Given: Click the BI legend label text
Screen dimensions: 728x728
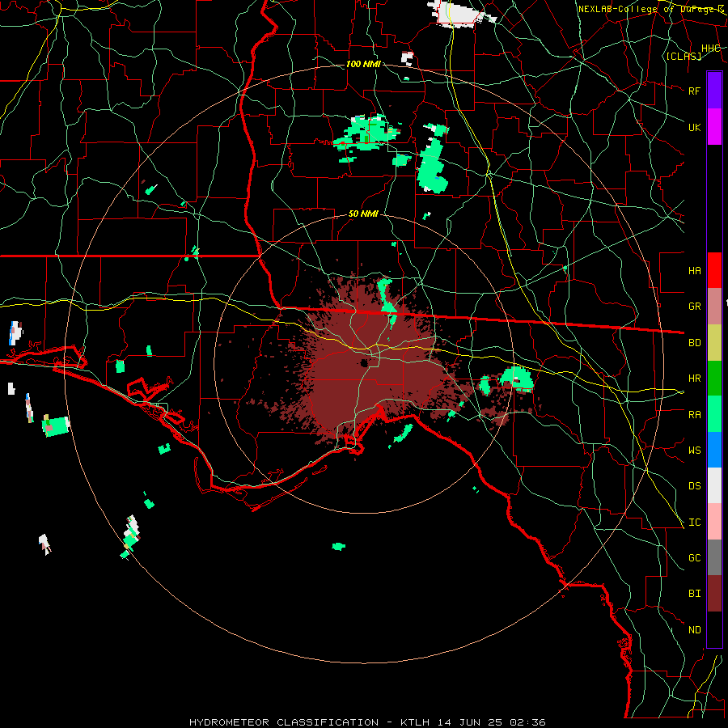Looking at the screenshot, I should (694, 594).
